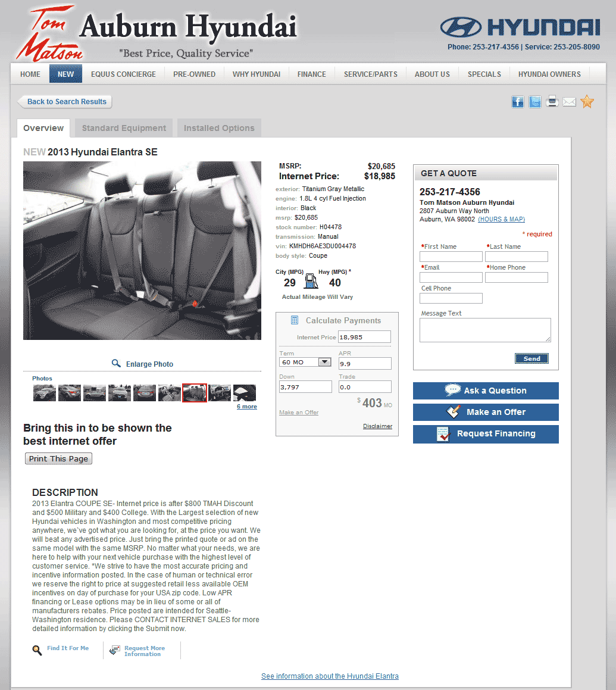
Task: Click the Request More Information link
Action: click(144, 651)
